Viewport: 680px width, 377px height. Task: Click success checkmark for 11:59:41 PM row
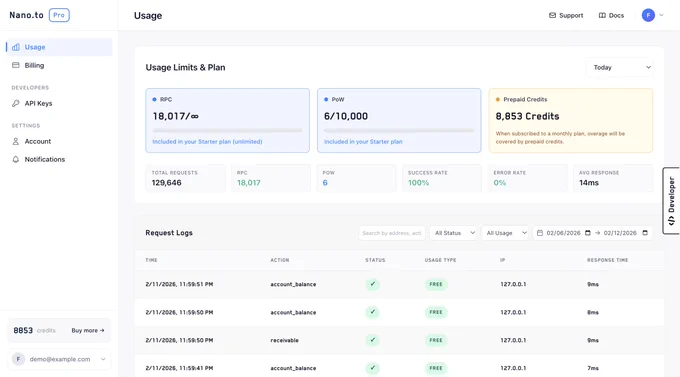[x=373, y=368]
